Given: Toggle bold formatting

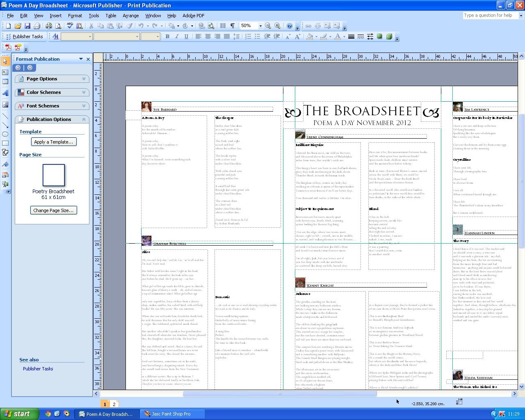Looking at the screenshot, I should pyautogui.click(x=167, y=37).
